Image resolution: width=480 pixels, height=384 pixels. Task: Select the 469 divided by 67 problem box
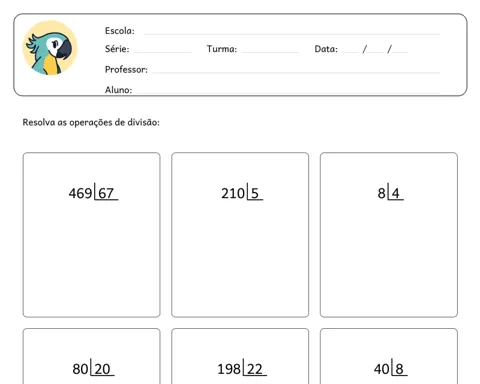click(x=92, y=235)
